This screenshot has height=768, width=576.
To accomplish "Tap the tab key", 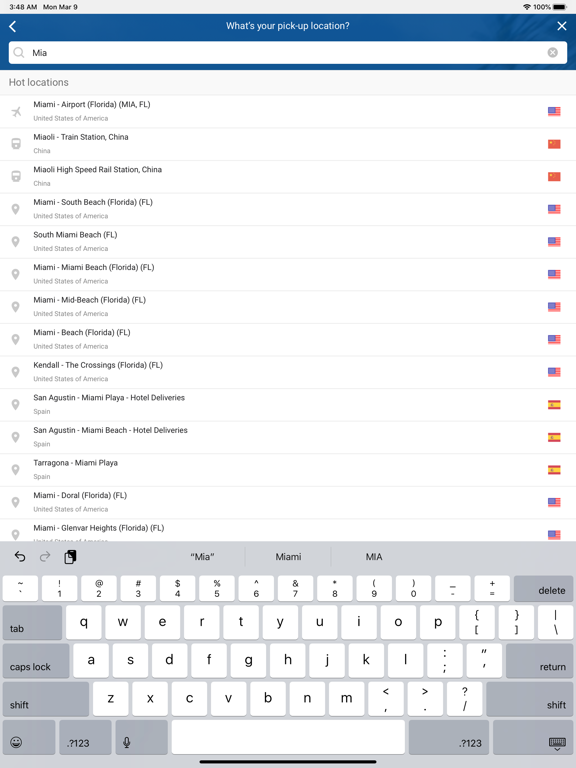I will [x=32, y=623].
